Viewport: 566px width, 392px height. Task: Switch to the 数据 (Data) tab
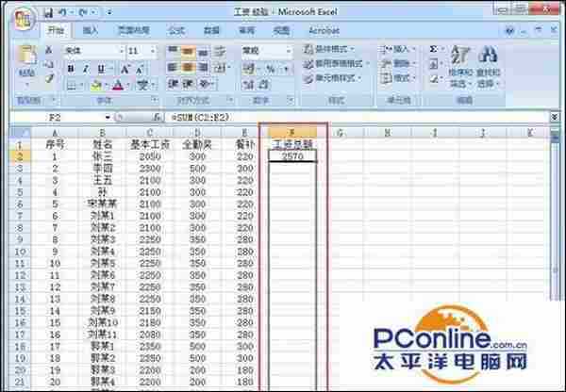pos(211,31)
